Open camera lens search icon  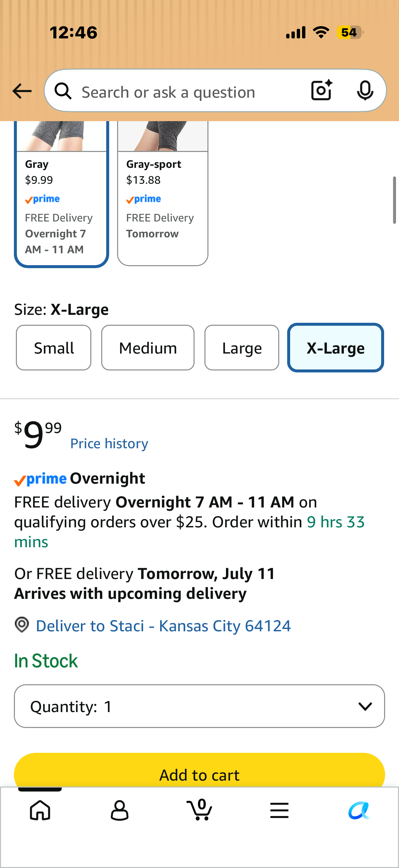[x=322, y=90]
